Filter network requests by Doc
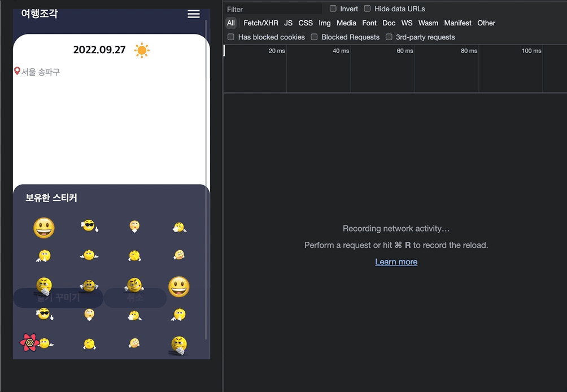This screenshot has width=567, height=392. (389, 23)
